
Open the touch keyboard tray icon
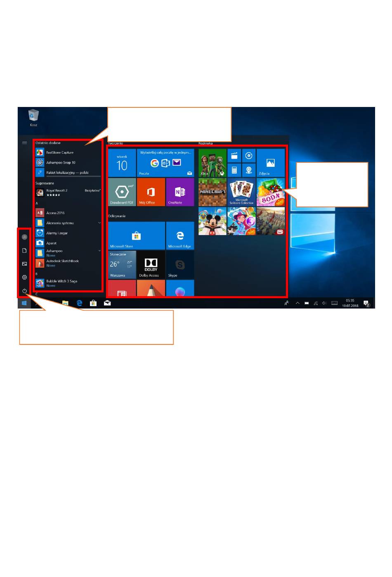334,303
